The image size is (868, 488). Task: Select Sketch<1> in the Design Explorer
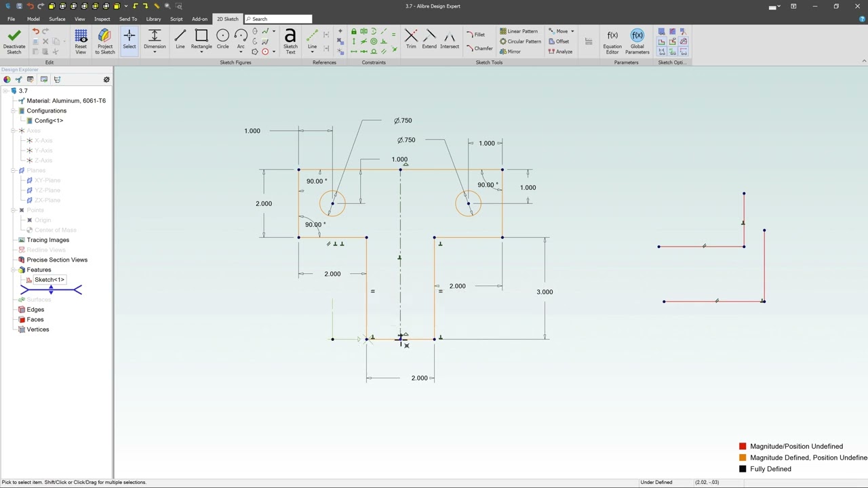[x=50, y=280]
